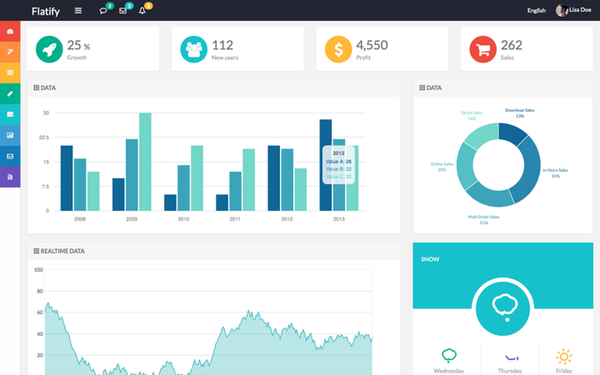Click the dark blue mail sidebar icon
The height and width of the screenshot is (375, 600).
(10, 156)
